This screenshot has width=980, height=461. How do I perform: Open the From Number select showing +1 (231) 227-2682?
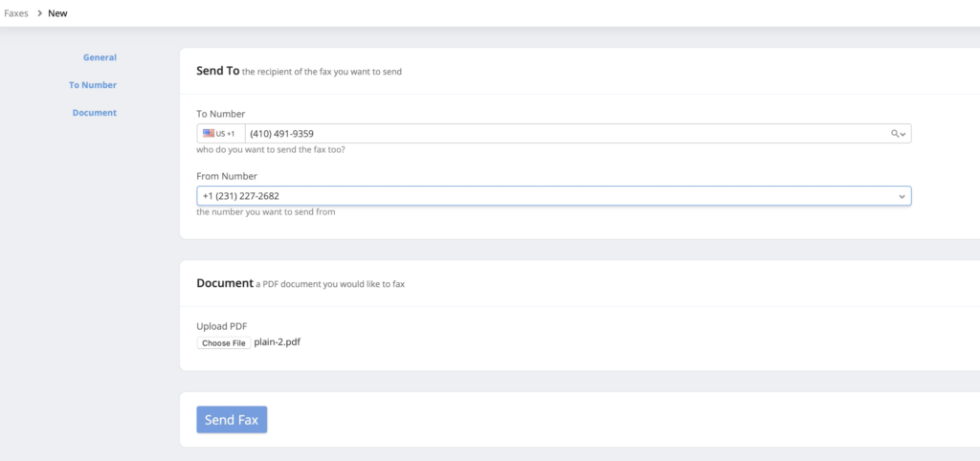pos(546,196)
